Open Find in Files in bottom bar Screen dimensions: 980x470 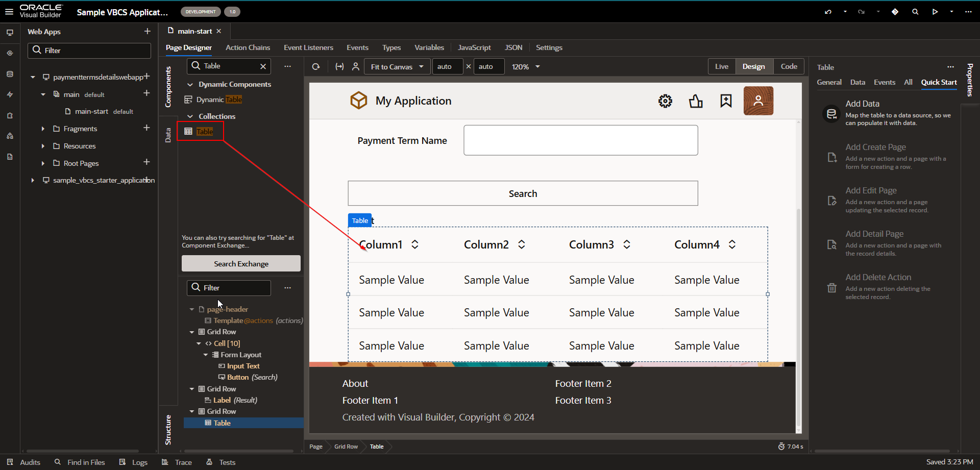tap(80, 462)
